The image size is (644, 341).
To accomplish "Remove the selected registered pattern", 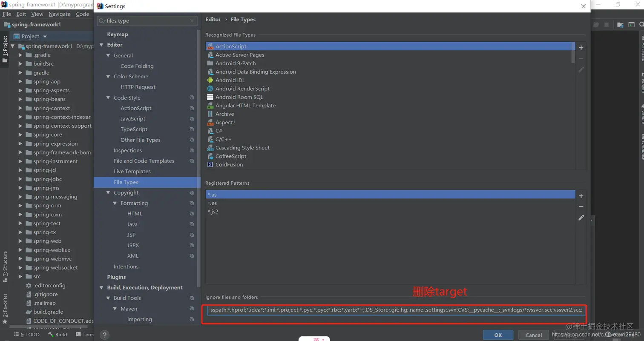I will [581, 206].
